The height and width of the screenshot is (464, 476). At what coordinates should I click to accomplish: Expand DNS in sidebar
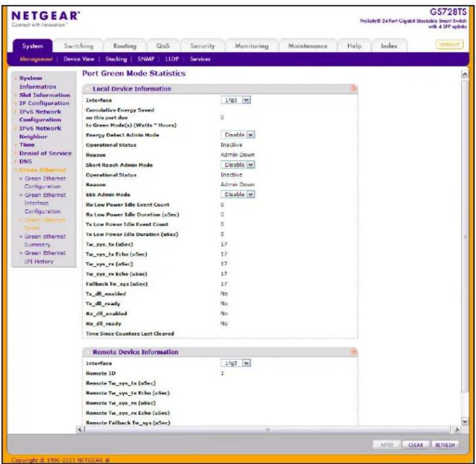click(x=26, y=161)
